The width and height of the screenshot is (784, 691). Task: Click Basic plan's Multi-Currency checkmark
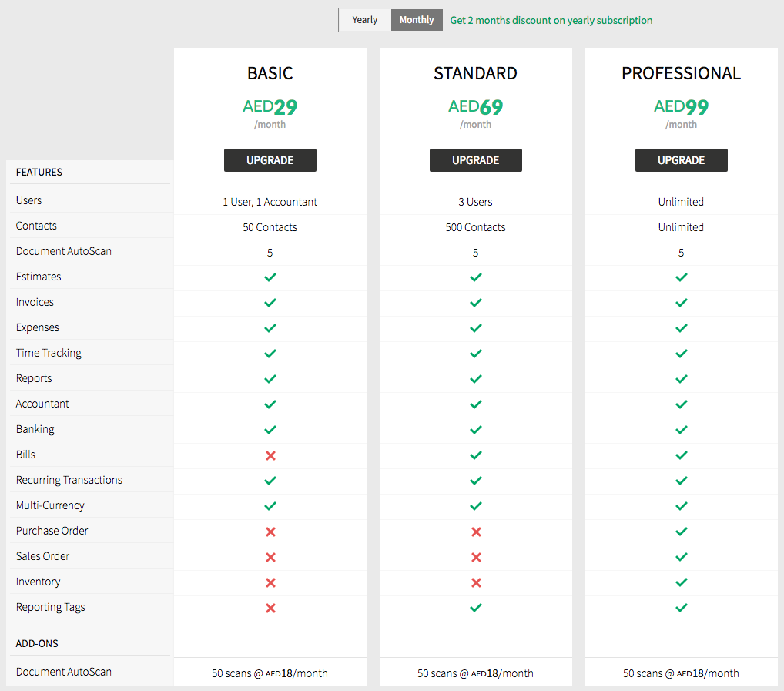[270, 506]
